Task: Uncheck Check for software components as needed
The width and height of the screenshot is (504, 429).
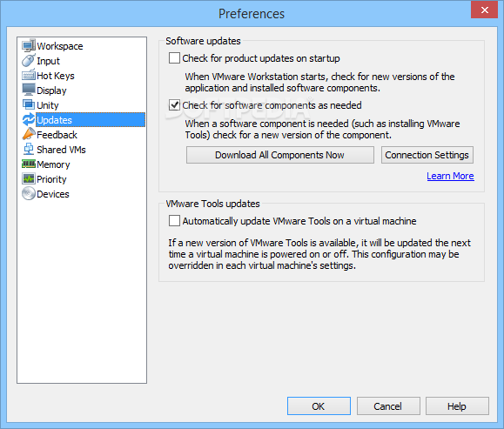Action: (x=174, y=105)
